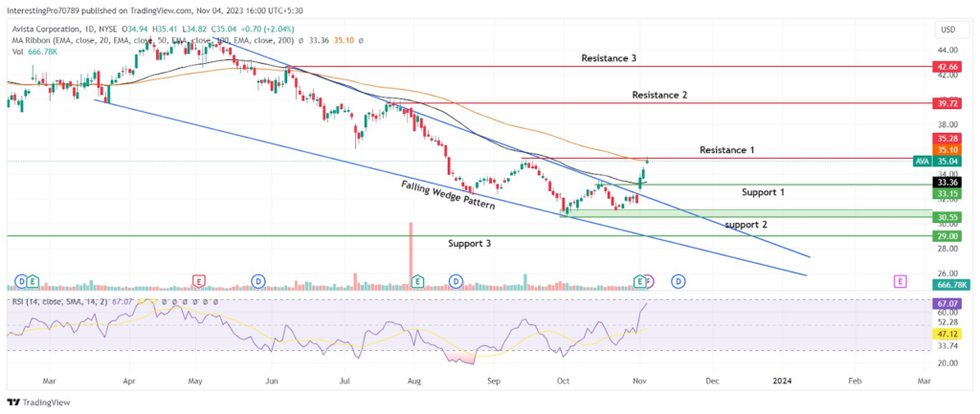This screenshot has height=414, width=980.
Task: Click the Nov label on time axis
Action: 638,380
